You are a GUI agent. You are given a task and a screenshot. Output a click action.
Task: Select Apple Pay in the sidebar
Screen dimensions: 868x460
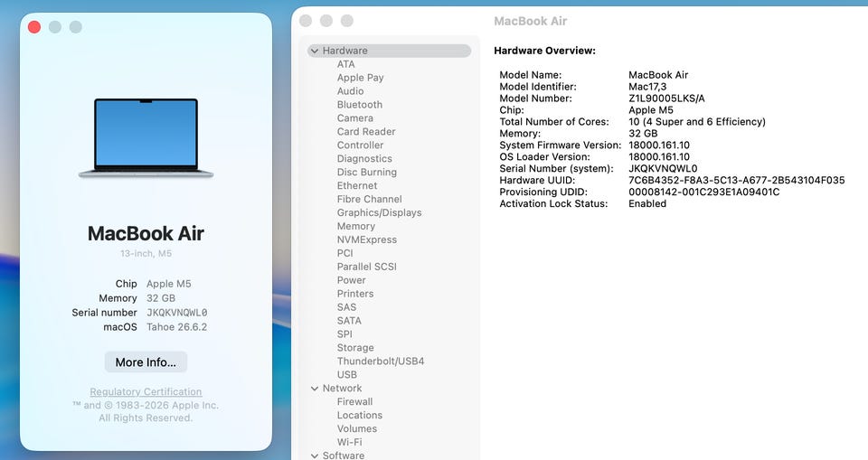(x=361, y=78)
